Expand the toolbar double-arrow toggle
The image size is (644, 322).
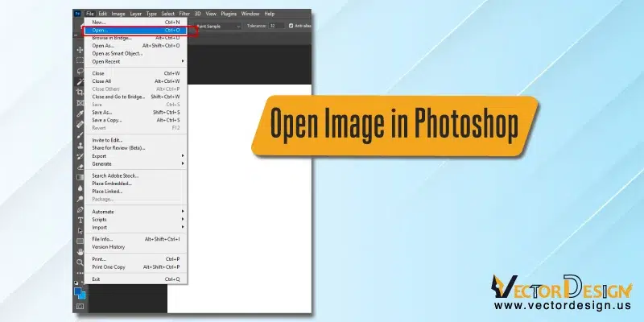pyautogui.click(x=76, y=35)
